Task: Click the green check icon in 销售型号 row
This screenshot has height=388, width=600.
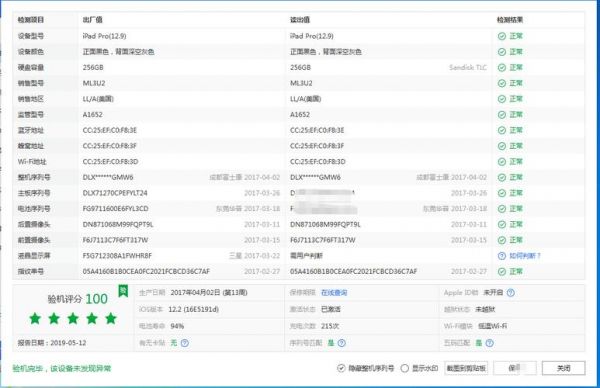Action: coord(502,83)
